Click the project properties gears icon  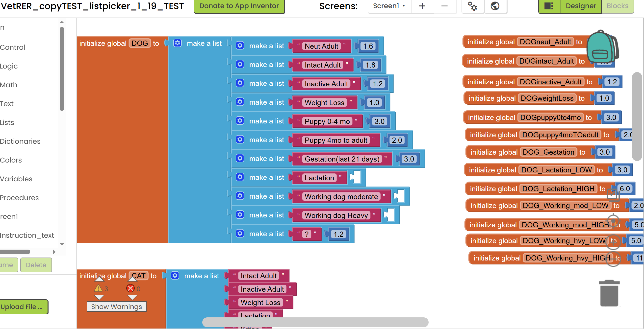(472, 6)
